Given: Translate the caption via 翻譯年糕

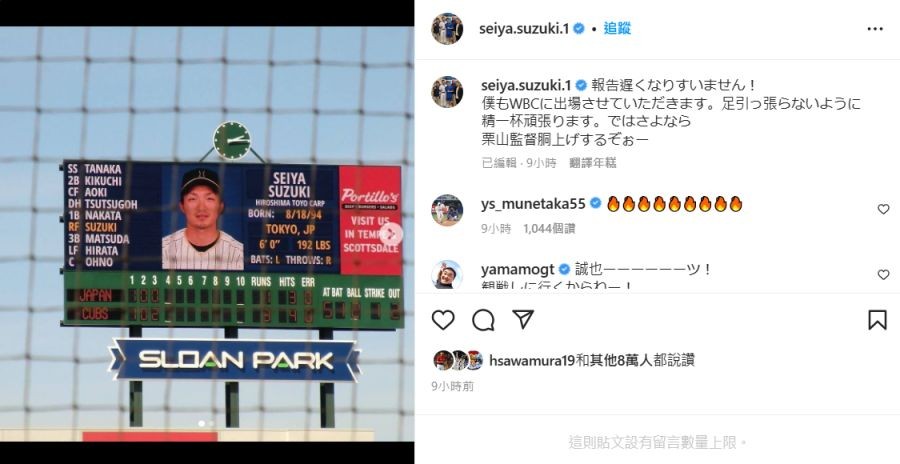Looking at the screenshot, I should (x=593, y=163).
